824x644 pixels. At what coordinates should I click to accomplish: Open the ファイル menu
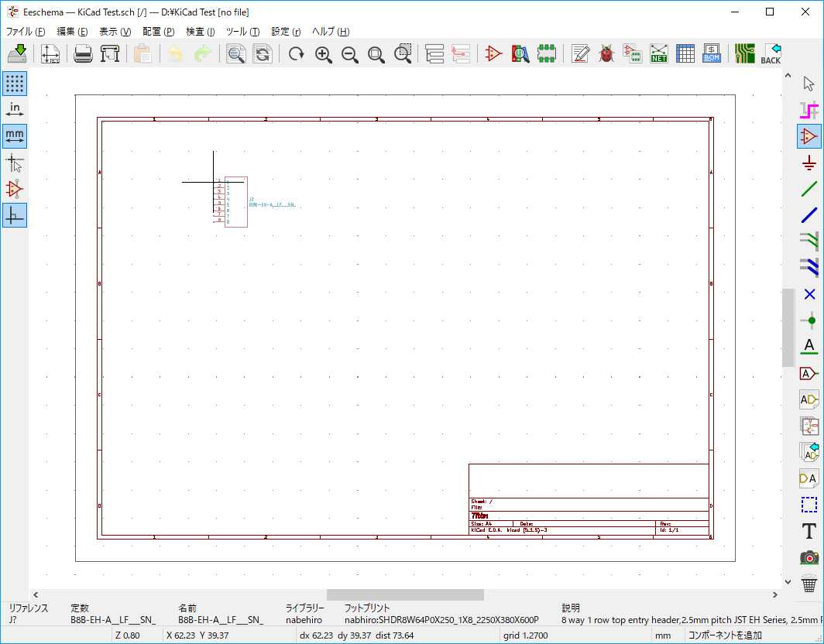tap(26, 32)
